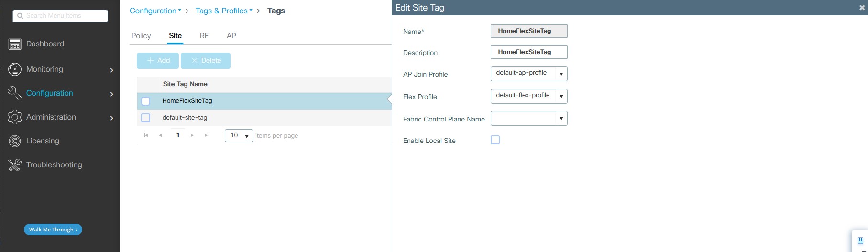Click the Name input field
Screen dimensions: 868x252
click(x=529, y=31)
